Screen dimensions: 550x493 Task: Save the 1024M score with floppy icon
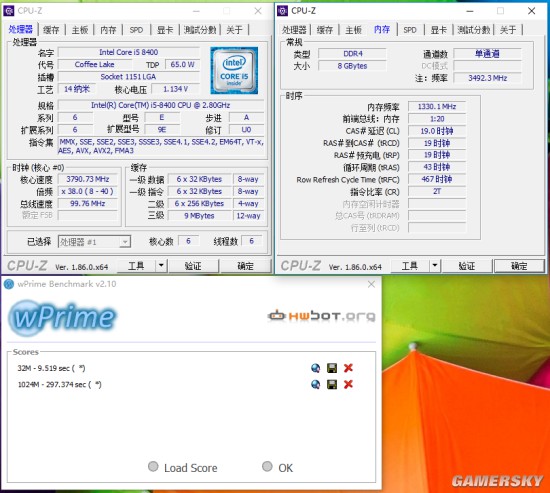coord(332,384)
